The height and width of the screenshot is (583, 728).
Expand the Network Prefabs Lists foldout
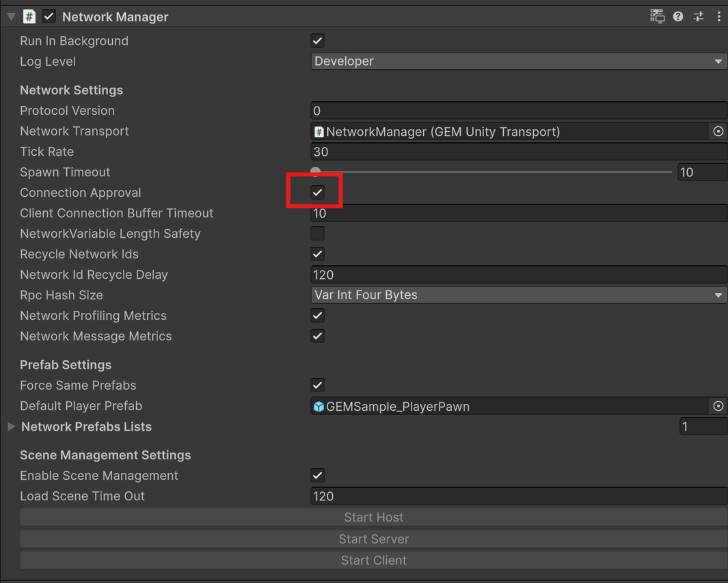10,426
